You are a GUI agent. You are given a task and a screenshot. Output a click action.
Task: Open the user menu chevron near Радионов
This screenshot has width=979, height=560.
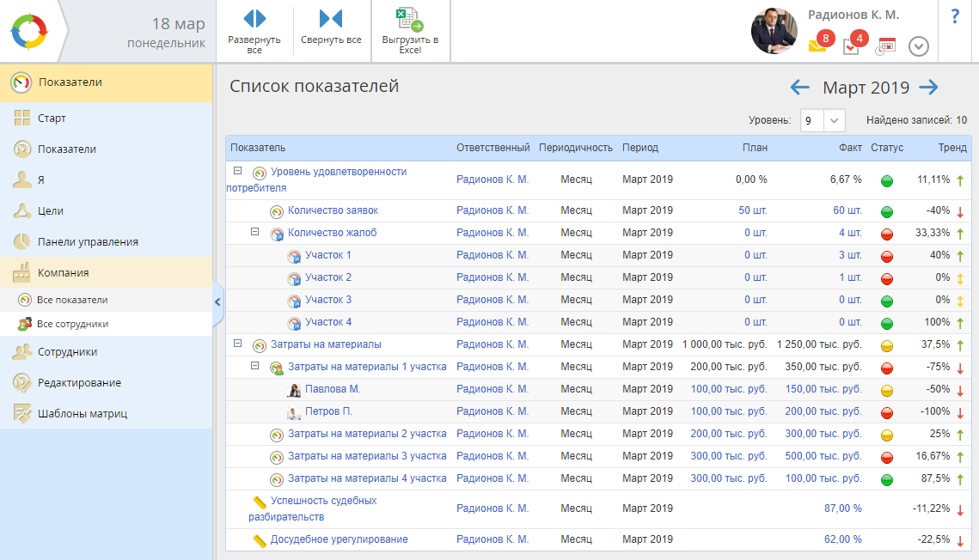pyautogui.click(x=918, y=46)
